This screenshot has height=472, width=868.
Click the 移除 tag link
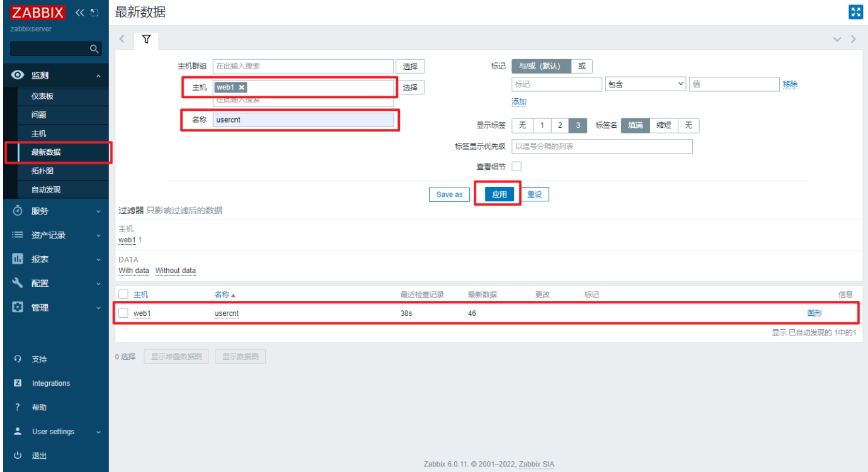791,84
